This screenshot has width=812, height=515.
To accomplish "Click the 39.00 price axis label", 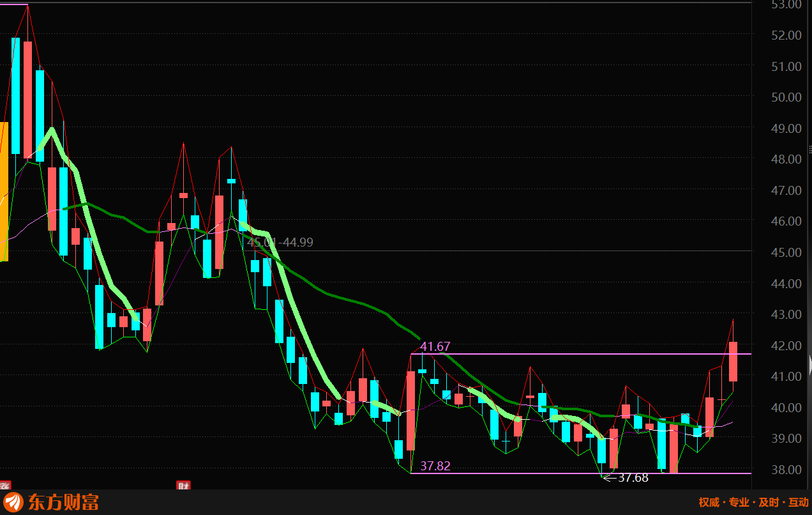I will pos(786,438).
